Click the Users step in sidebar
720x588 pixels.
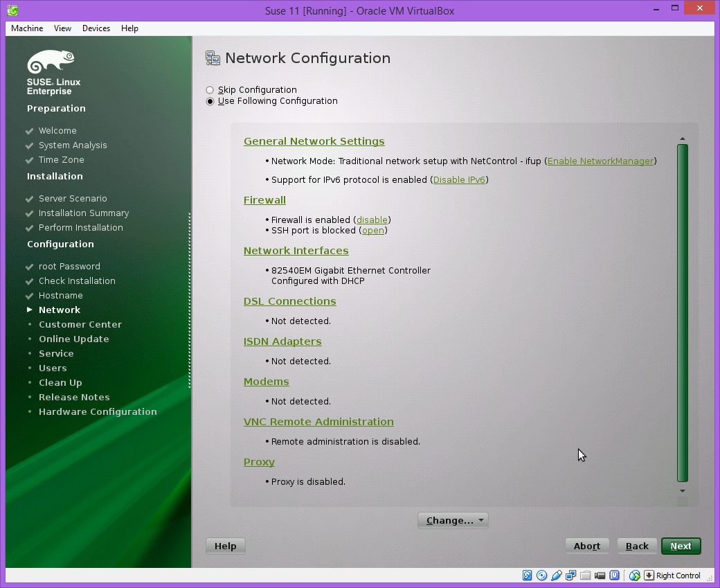coord(53,368)
